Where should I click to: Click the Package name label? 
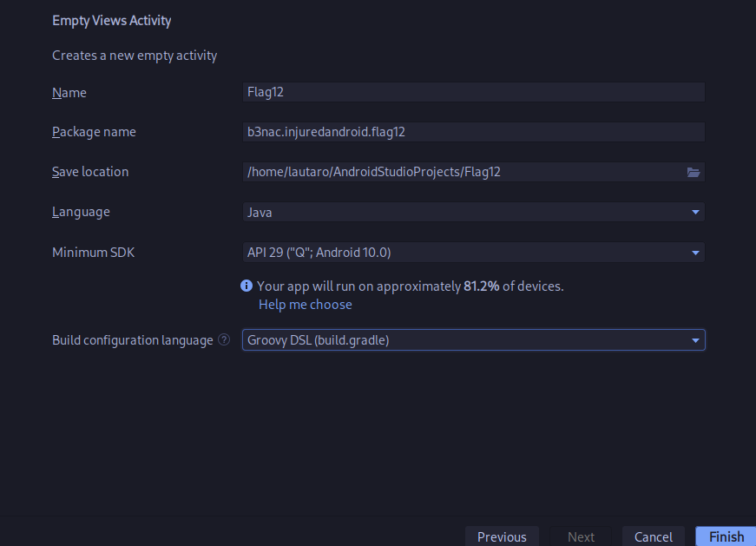[94, 132]
